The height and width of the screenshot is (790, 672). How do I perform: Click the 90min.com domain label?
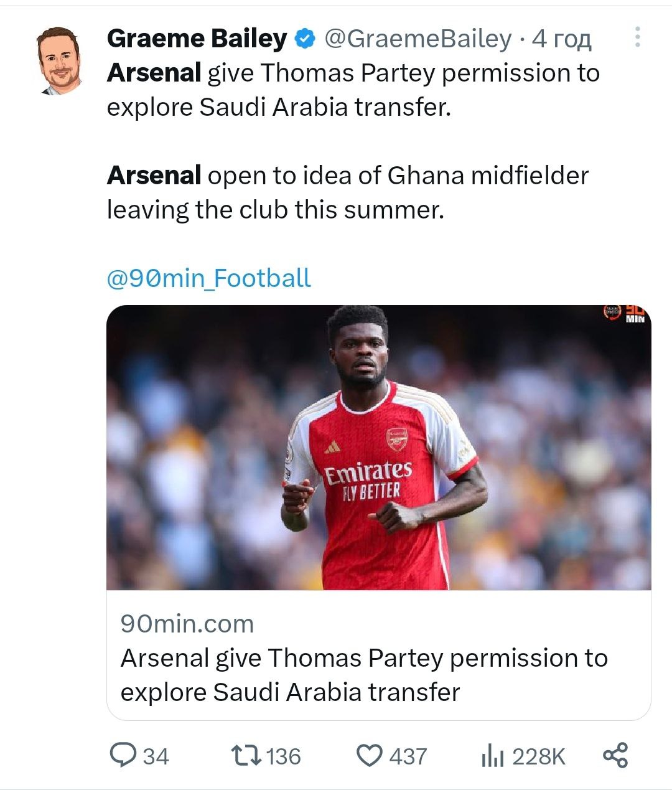(187, 623)
